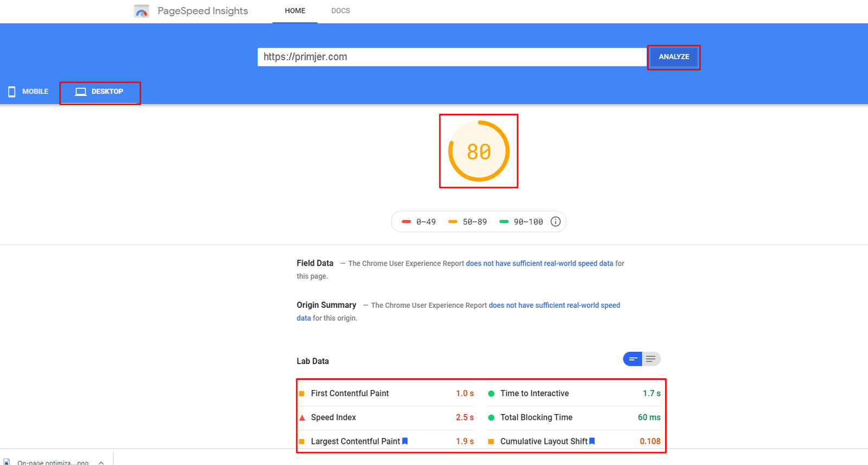Click the 0.108 Cumulative Layout Shift value

(650, 442)
